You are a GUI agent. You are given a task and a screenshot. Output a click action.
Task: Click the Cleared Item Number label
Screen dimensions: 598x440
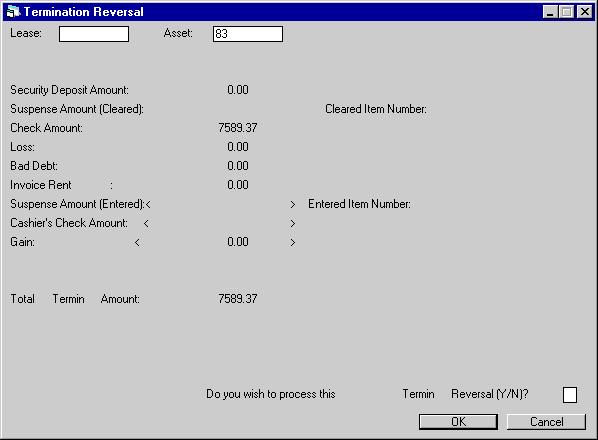[376, 109]
